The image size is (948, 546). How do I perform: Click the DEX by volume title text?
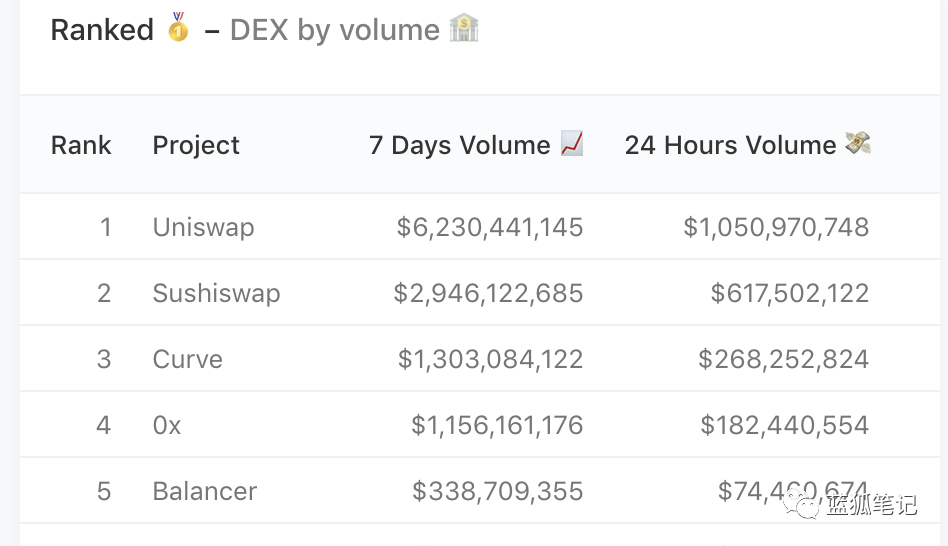tap(334, 30)
